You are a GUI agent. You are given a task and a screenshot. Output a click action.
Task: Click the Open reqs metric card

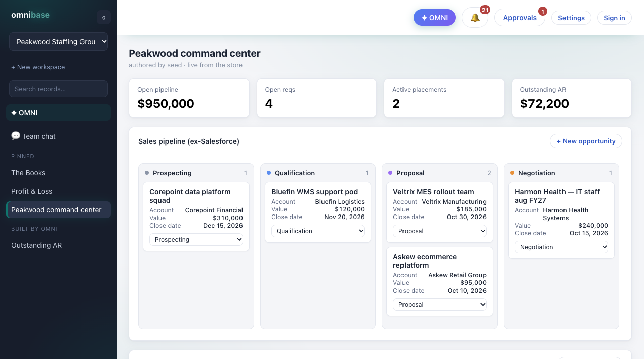point(316,98)
